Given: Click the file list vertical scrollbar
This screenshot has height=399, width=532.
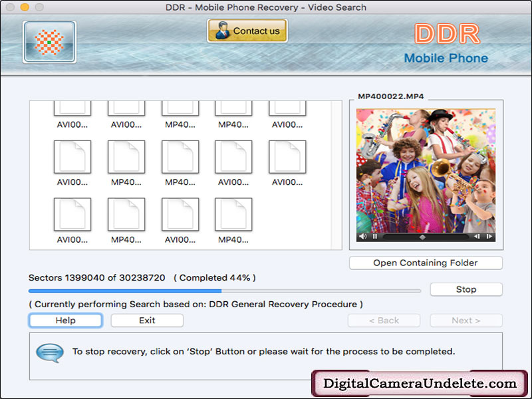Looking at the screenshot, I should click(336, 175).
